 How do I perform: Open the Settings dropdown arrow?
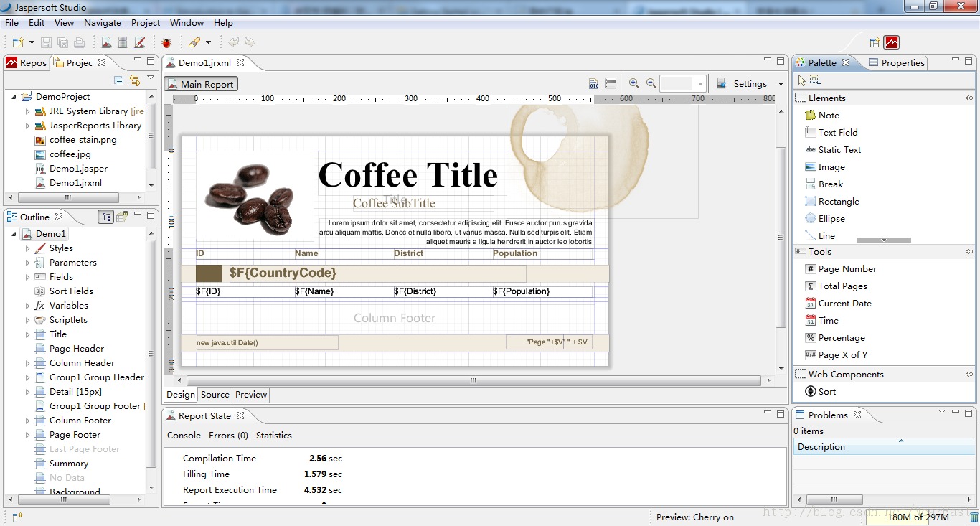(781, 83)
